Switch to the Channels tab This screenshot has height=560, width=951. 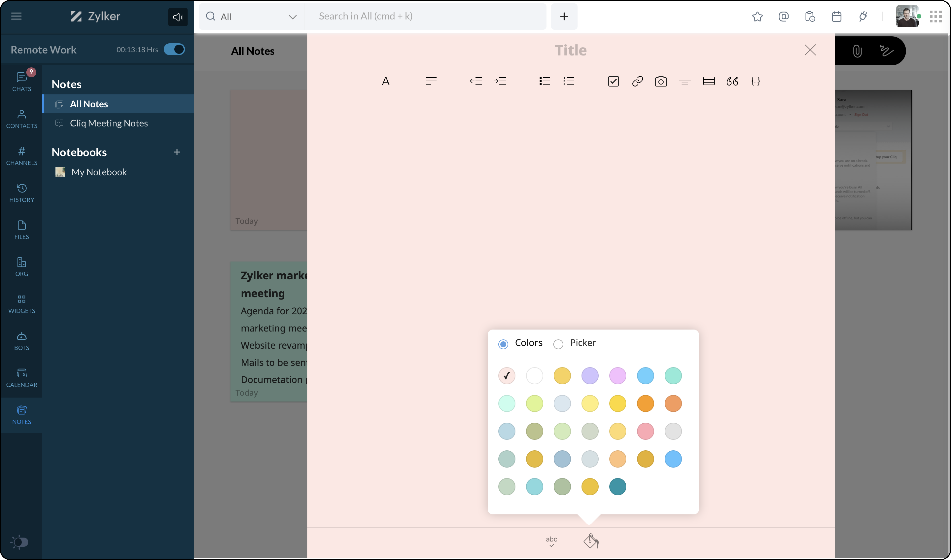tap(21, 156)
